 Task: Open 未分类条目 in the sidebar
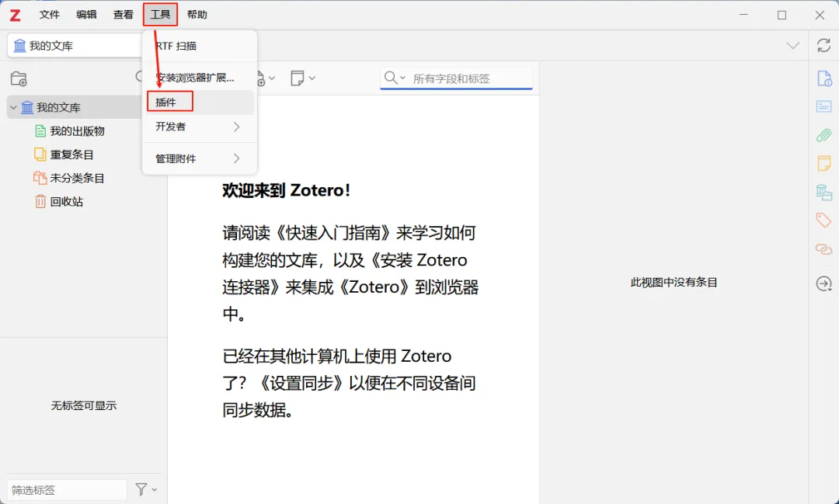[77, 178]
